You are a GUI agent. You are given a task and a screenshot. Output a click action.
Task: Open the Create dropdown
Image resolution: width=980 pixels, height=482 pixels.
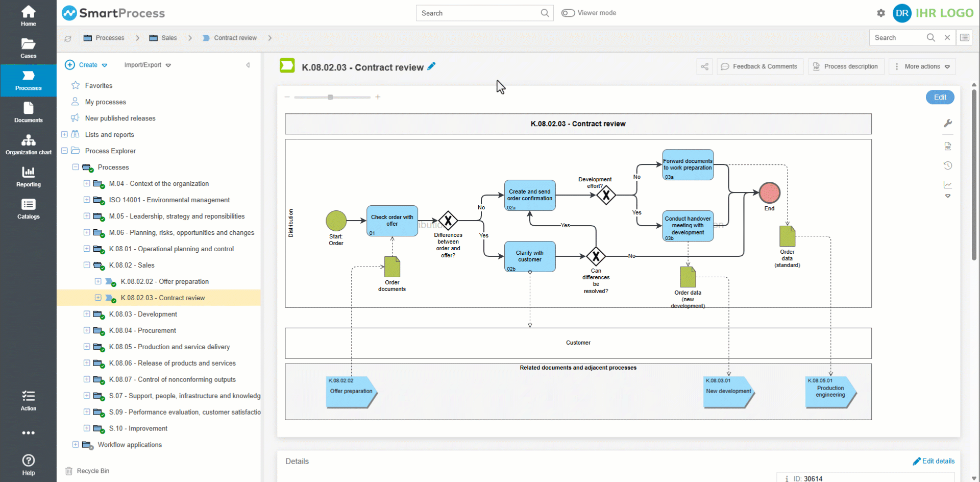[87, 65]
